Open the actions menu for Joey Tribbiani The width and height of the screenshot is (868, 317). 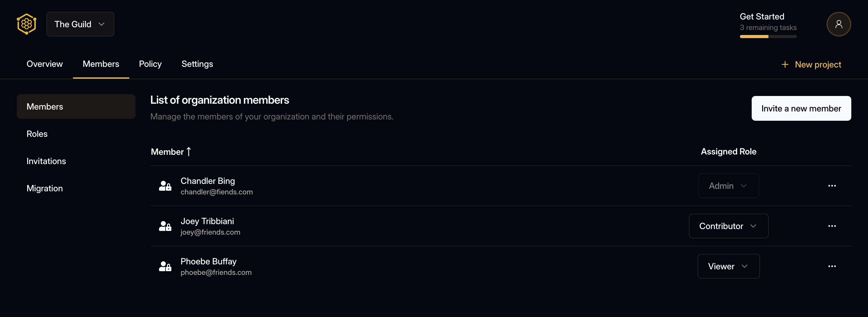pos(831,226)
